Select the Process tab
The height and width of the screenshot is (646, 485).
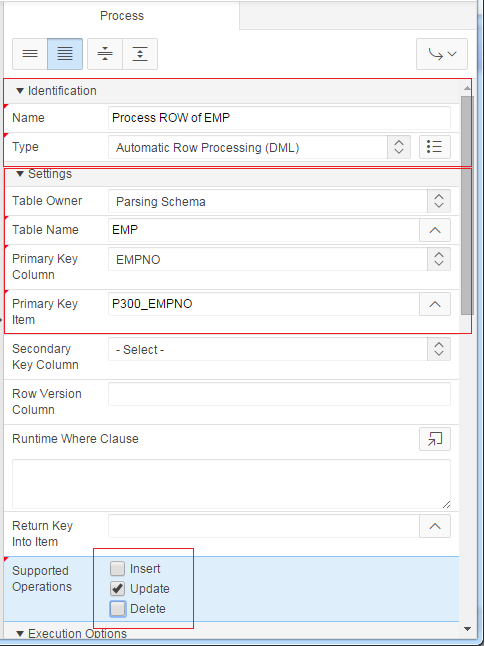pyautogui.click(x=122, y=16)
